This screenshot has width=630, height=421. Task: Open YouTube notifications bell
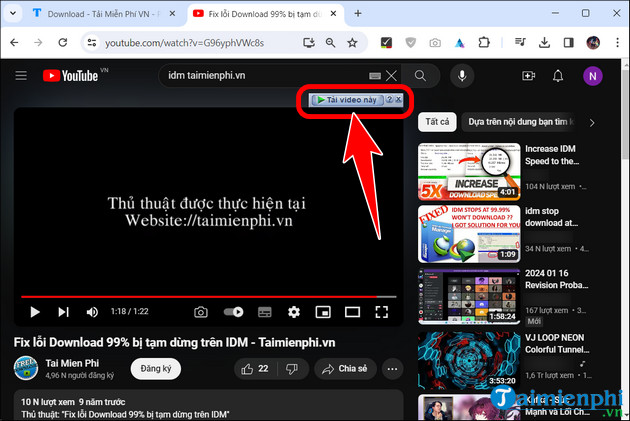558,76
